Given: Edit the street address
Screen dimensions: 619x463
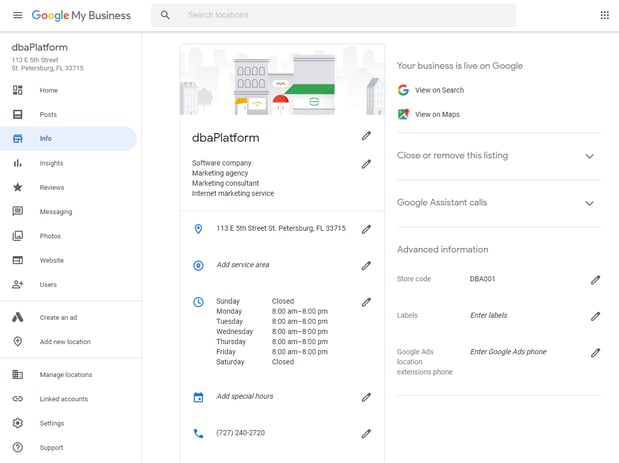Looking at the screenshot, I should [x=366, y=229].
